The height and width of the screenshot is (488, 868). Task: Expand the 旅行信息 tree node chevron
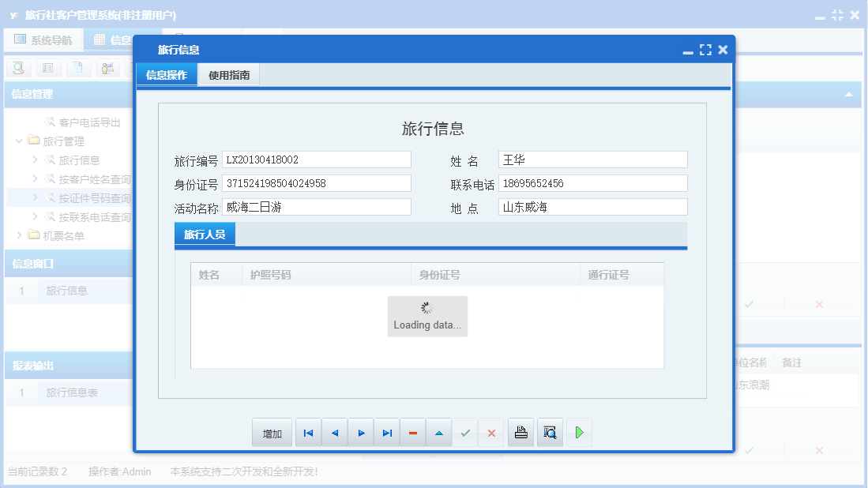tap(33, 159)
